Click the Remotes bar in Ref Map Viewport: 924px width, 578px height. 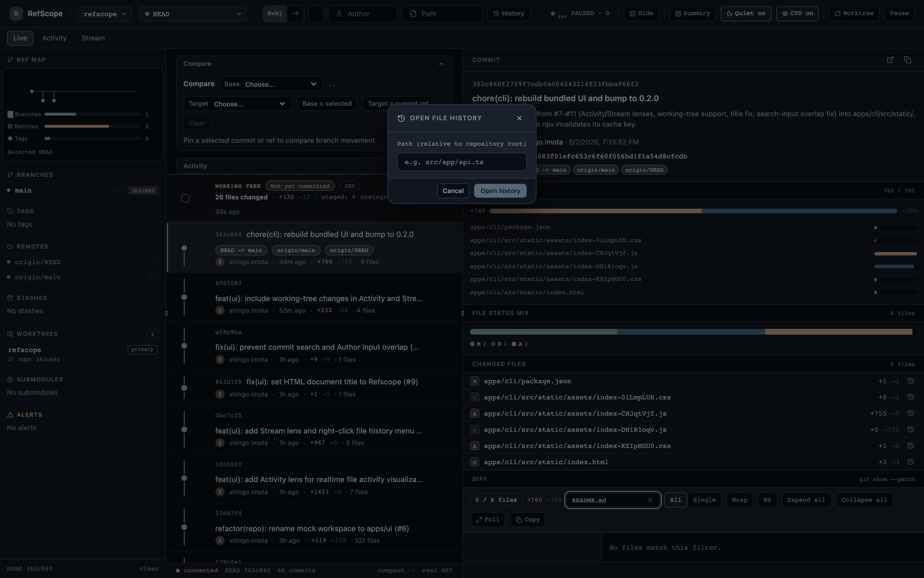(92, 126)
